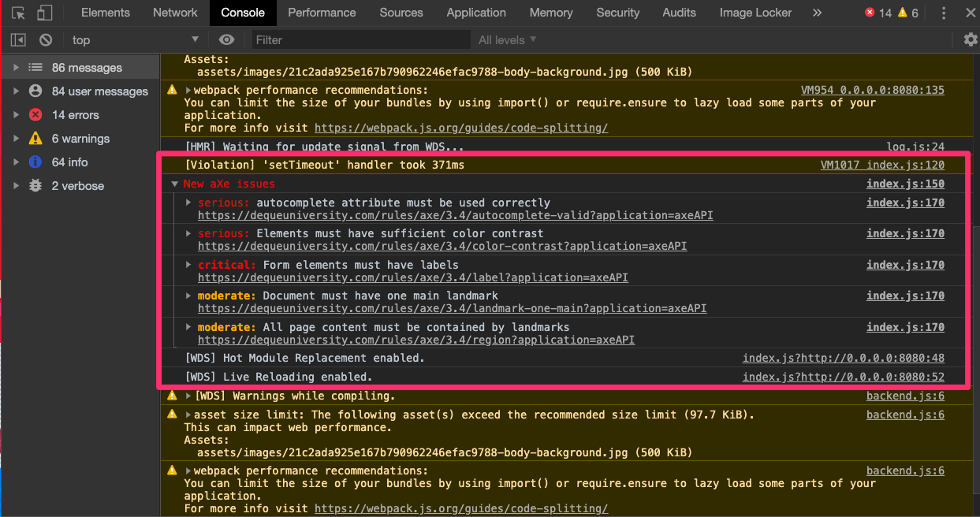Create a live expression with the eye icon
This screenshot has width=980, height=517.
point(227,39)
